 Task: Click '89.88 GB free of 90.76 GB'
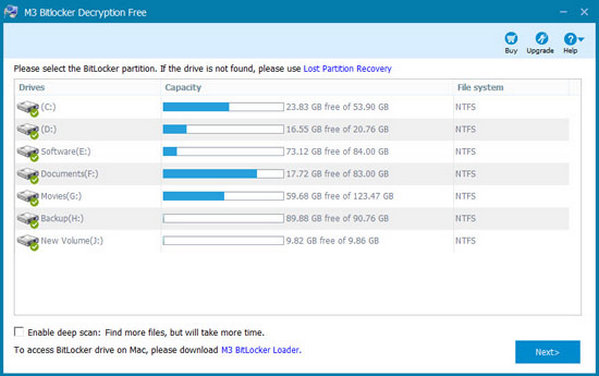(x=337, y=218)
